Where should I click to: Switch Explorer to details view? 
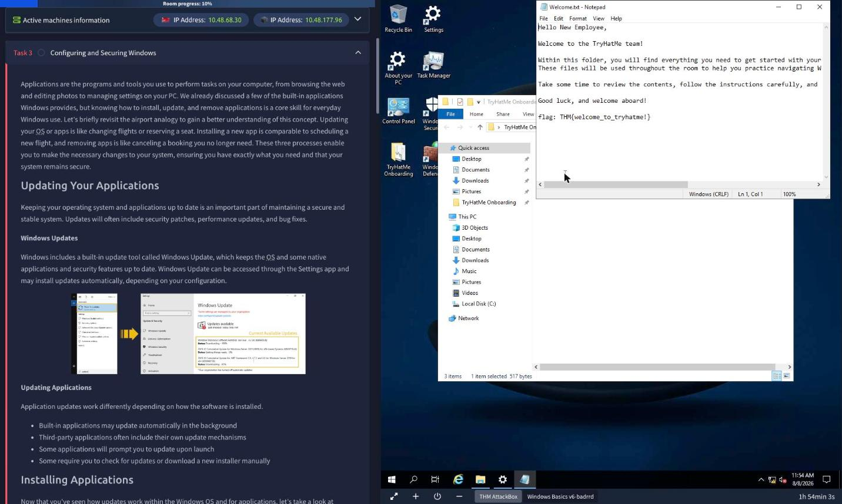click(777, 376)
